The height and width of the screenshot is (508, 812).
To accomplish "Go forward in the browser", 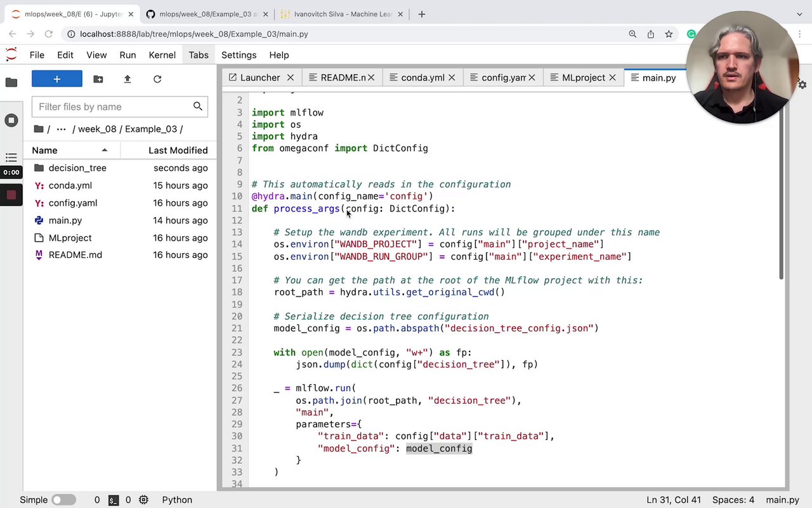I will click(x=30, y=34).
